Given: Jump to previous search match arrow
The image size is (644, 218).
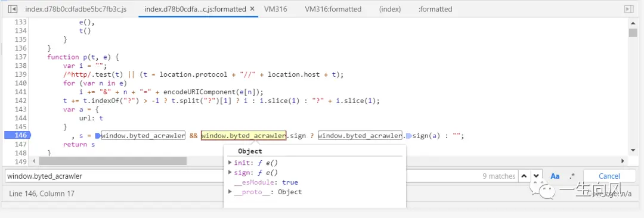Looking at the screenshot, I should 524,176.
